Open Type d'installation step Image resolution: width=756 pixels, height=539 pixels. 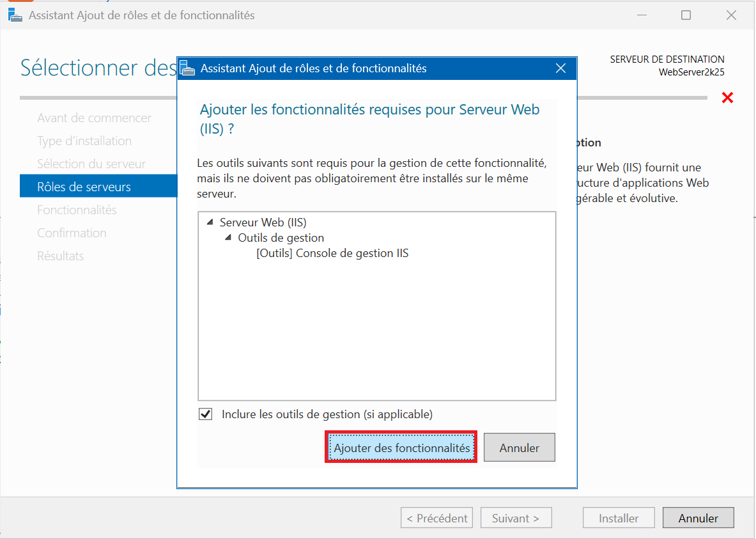point(84,141)
